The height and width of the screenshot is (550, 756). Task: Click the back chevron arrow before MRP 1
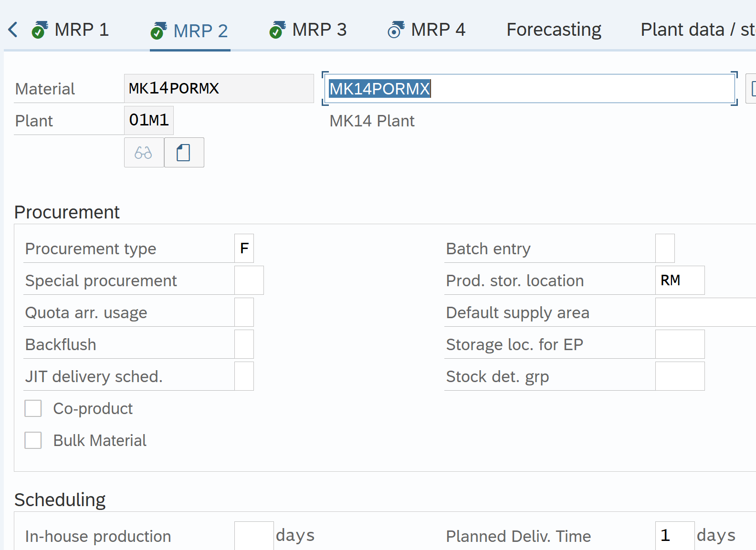[13, 30]
